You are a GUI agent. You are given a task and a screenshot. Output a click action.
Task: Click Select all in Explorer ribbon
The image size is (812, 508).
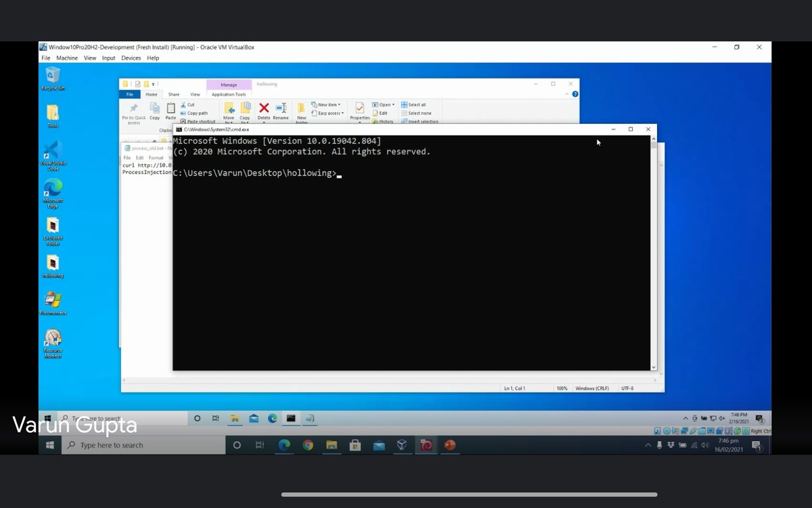[413, 105]
